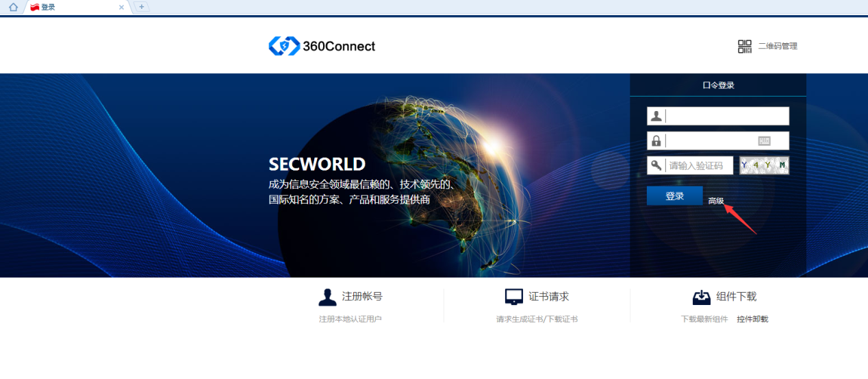Click the 控件卸载 uninstall link
868x379 pixels.
click(x=752, y=319)
